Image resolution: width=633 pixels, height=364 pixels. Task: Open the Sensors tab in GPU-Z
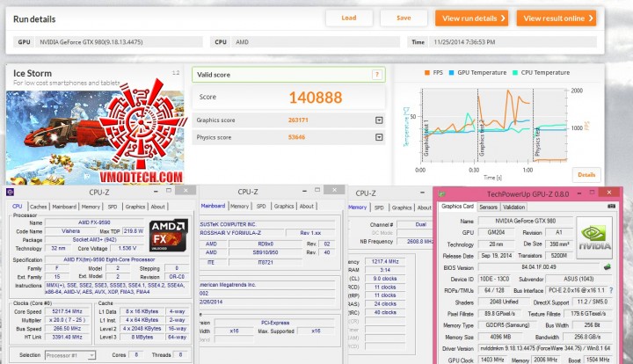point(488,207)
